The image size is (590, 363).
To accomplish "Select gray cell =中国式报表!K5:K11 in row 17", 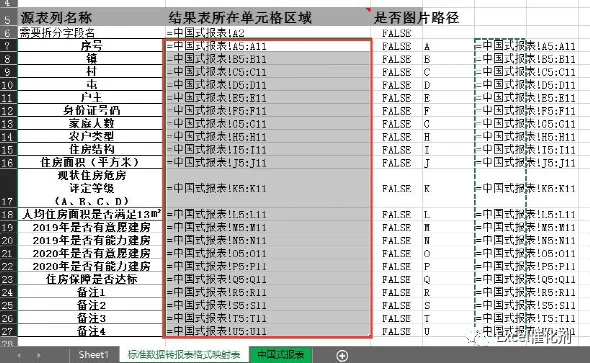I will pos(268,188).
